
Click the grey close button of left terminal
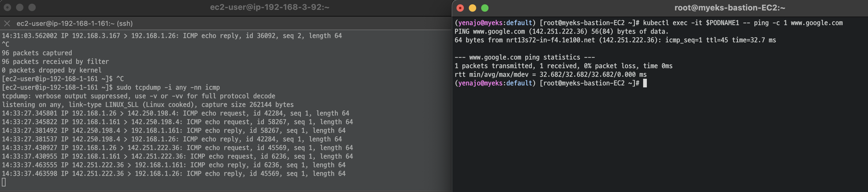click(7, 7)
